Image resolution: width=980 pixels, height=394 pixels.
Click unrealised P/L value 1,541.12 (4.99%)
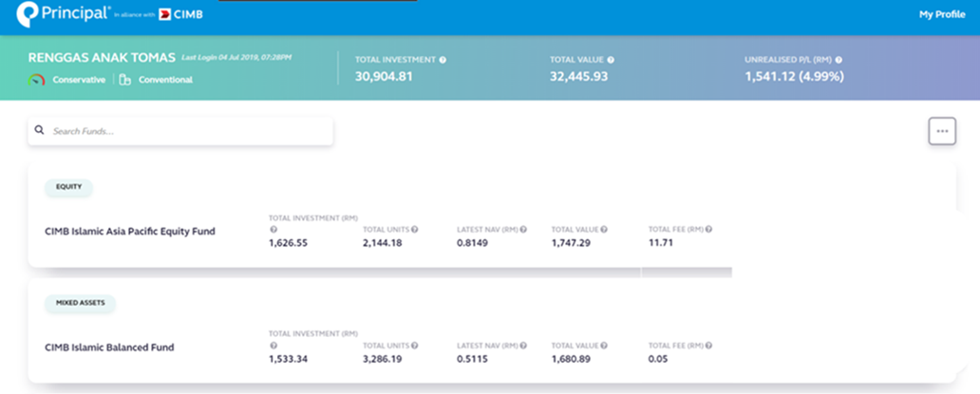pos(795,77)
